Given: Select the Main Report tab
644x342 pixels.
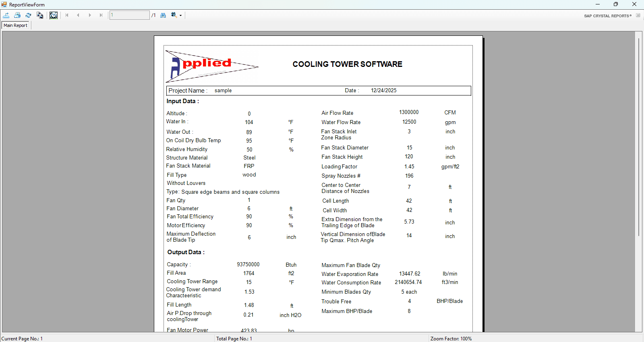Looking at the screenshot, I should pyautogui.click(x=16, y=25).
